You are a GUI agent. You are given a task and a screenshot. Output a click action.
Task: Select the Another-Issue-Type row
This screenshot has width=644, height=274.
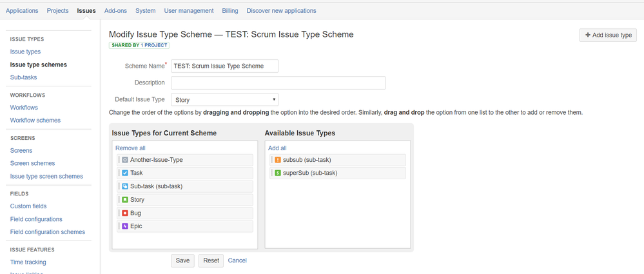(x=185, y=160)
